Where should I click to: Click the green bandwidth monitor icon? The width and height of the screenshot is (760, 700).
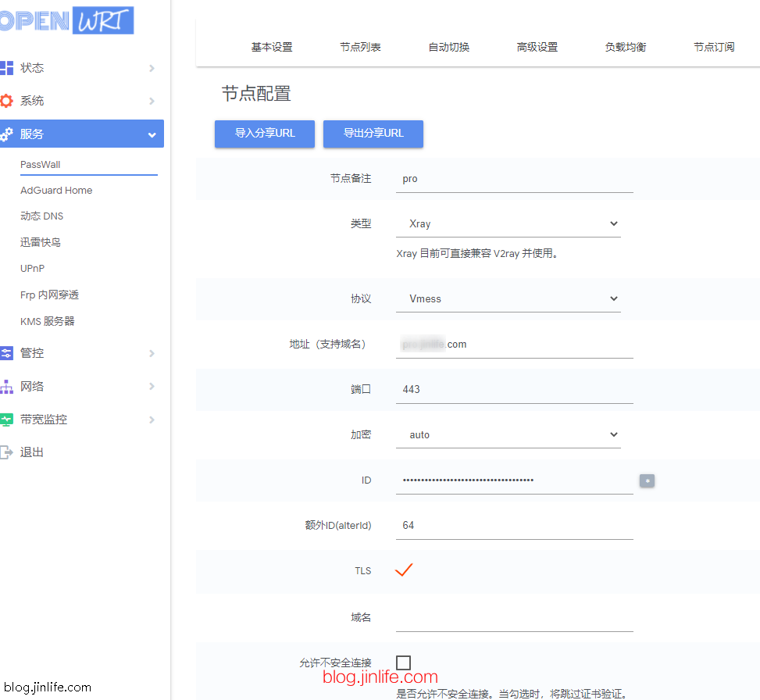click(x=6, y=420)
